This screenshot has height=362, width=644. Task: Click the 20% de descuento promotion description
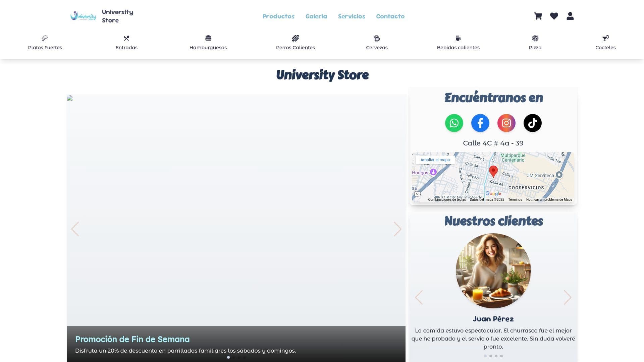185,351
